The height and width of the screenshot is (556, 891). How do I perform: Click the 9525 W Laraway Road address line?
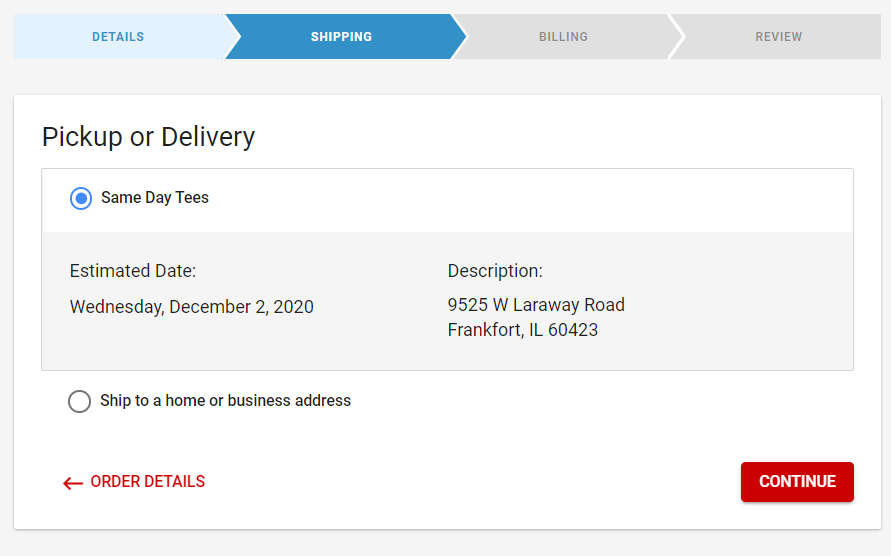[536, 305]
